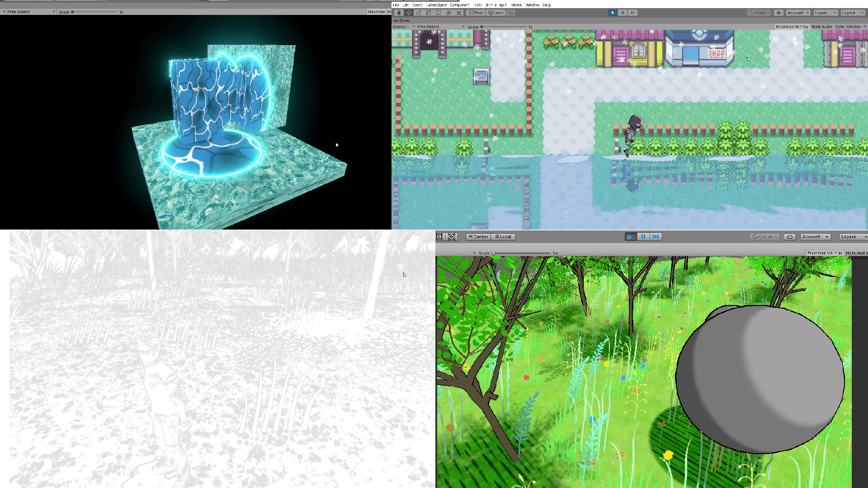Click the Scale slider in bottom-right Game view

click(x=522, y=253)
